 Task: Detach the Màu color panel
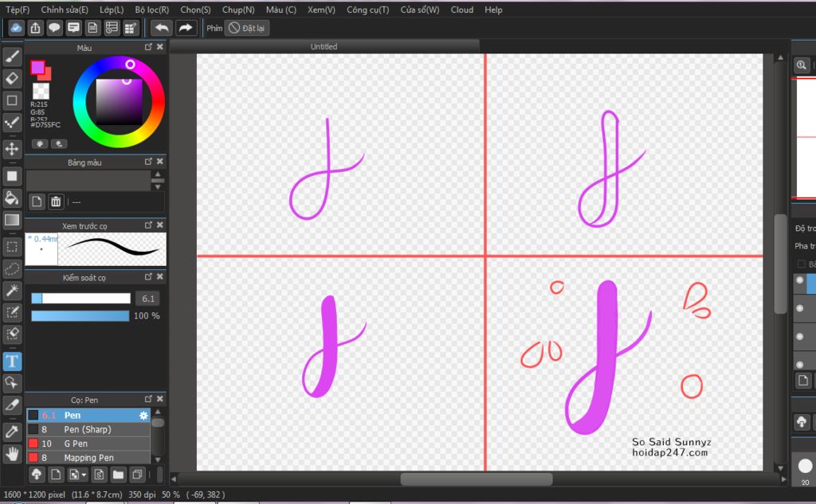pyautogui.click(x=148, y=47)
